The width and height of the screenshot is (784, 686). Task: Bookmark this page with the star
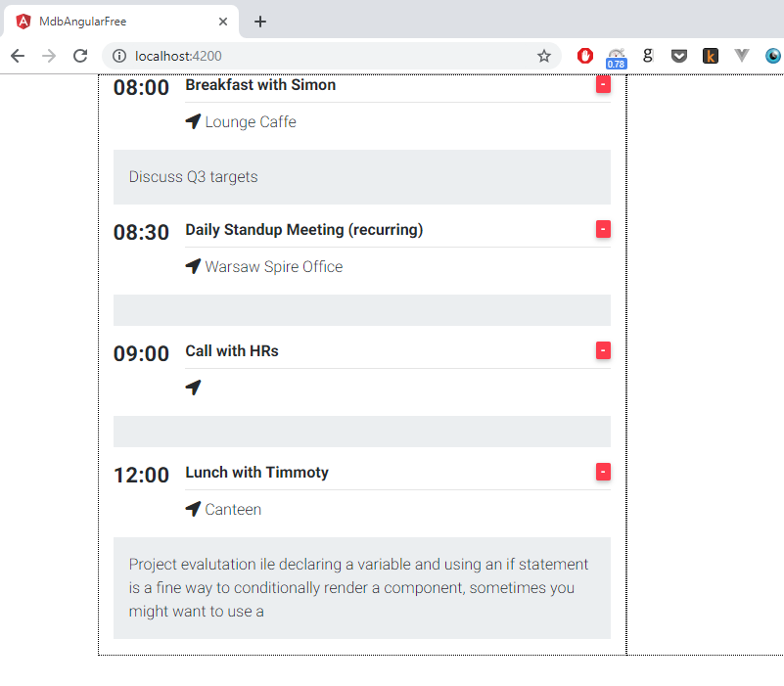tap(544, 56)
